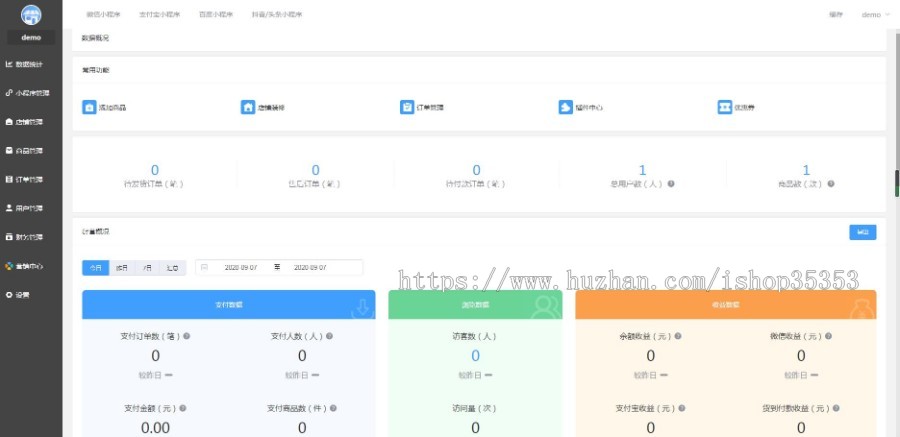Select the 7日 date filter tab
The width and height of the screenshot is (900, 437).
coord(148,268)
